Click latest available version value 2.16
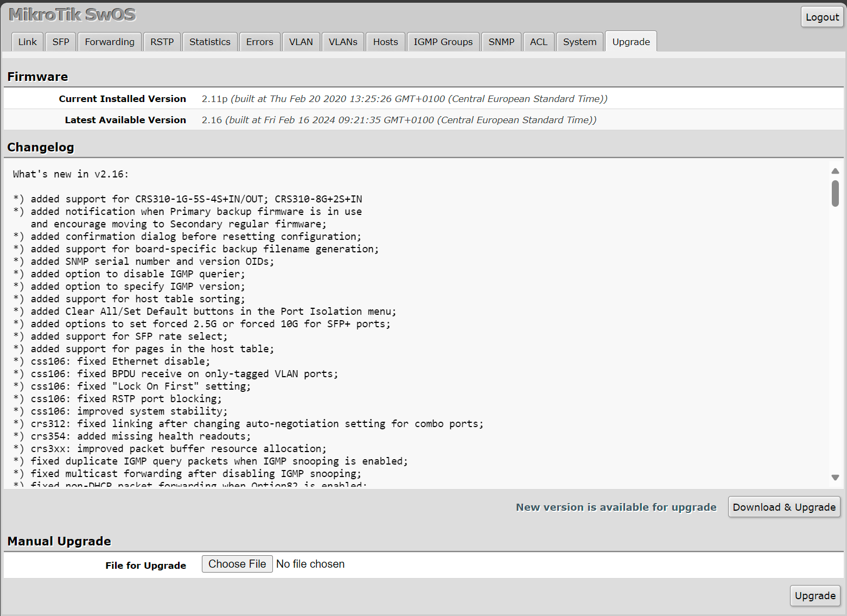The width and height of the screenshot is (847, 616). 212,120
